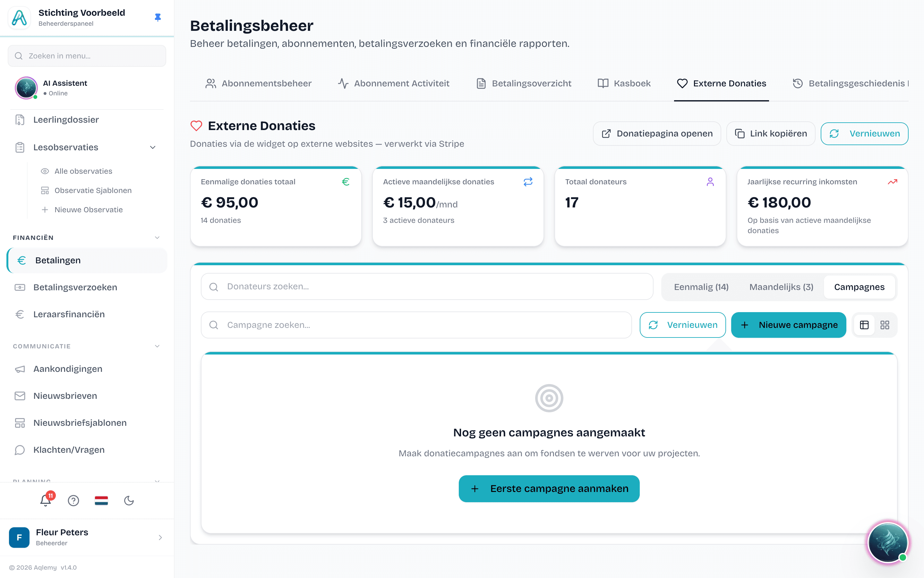
Task: Click the pin sidebar icon
Action: 158,18
